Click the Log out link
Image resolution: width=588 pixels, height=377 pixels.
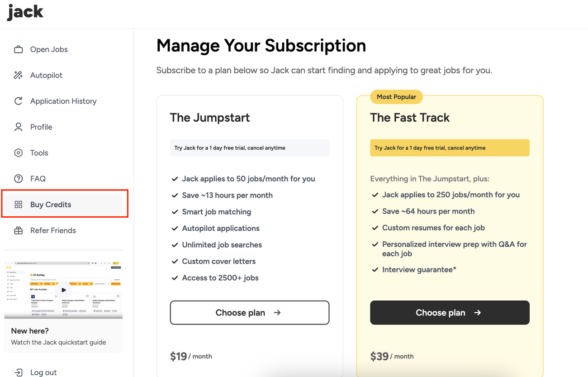coord(43,372)
